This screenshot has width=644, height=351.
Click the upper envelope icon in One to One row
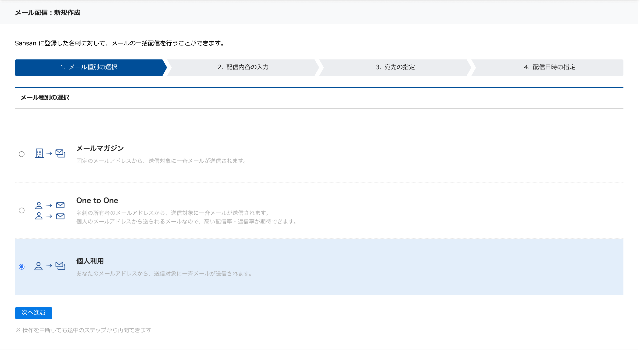click(x=61, y=205)
